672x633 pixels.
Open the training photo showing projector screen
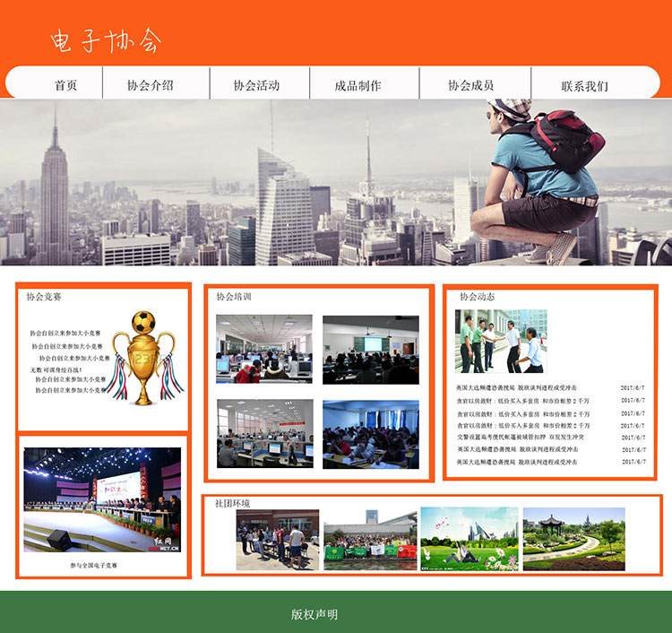371,349
